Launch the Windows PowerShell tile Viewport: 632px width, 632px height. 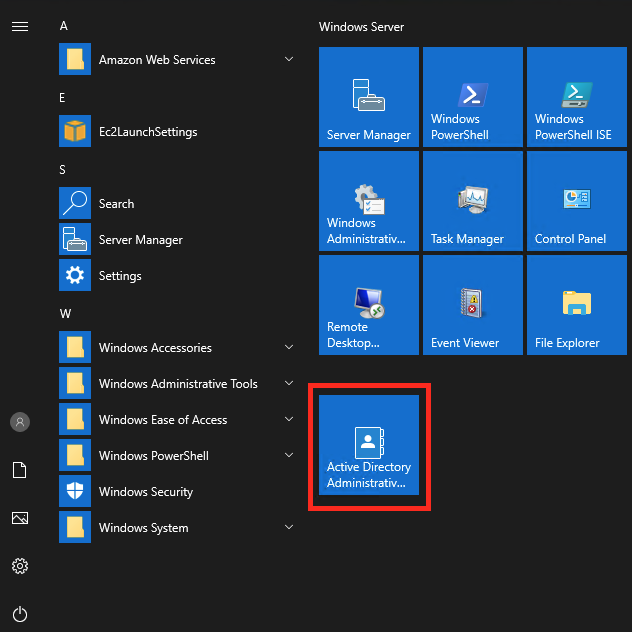tap(472, 97)
